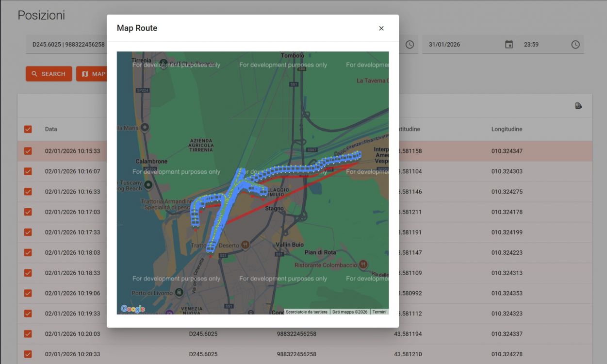Close the Map Route dialog
Screen dimensions: 607x364
pyautogui.click(x=381, y=28)
